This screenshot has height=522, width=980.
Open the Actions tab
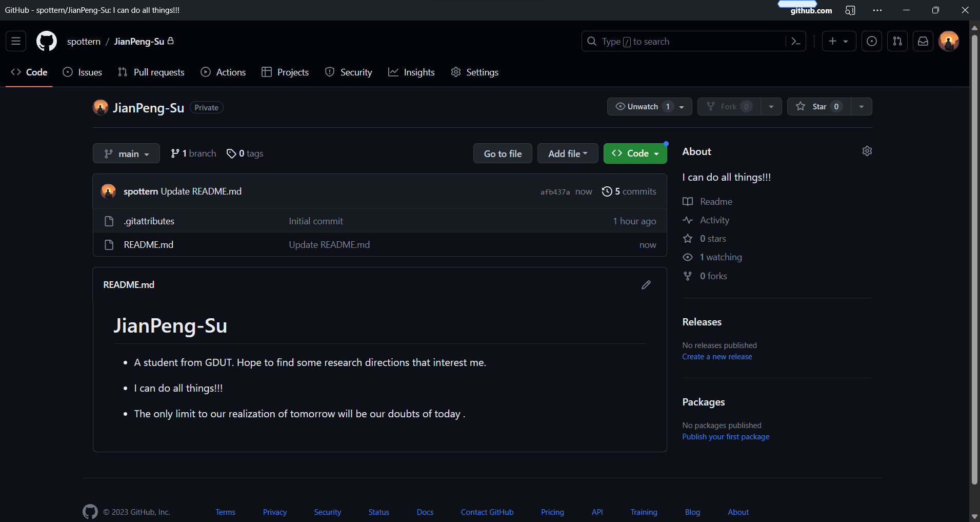[x=223, y=72]
